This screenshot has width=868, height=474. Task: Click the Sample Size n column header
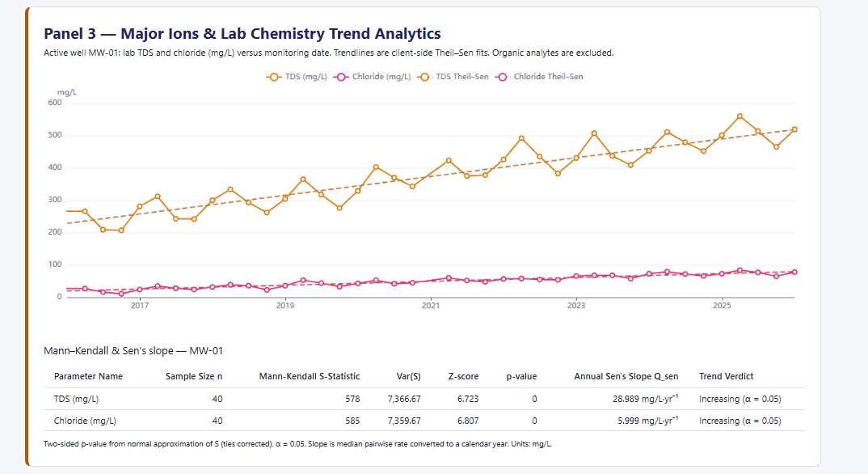tap(194, 377)
